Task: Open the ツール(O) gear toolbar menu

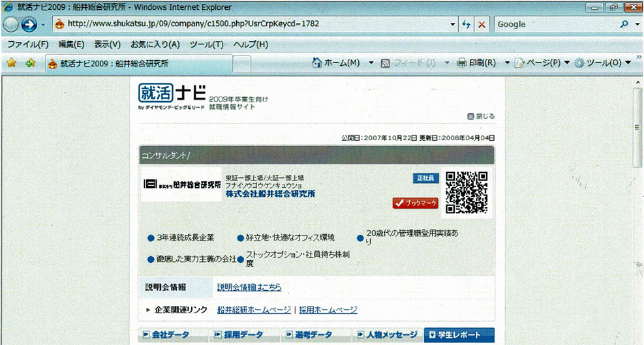Action: pyautogui.click(x=602, y=63)
